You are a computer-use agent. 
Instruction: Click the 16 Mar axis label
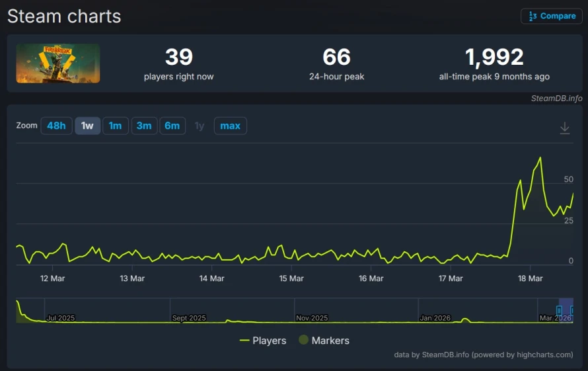coord(371,278)
